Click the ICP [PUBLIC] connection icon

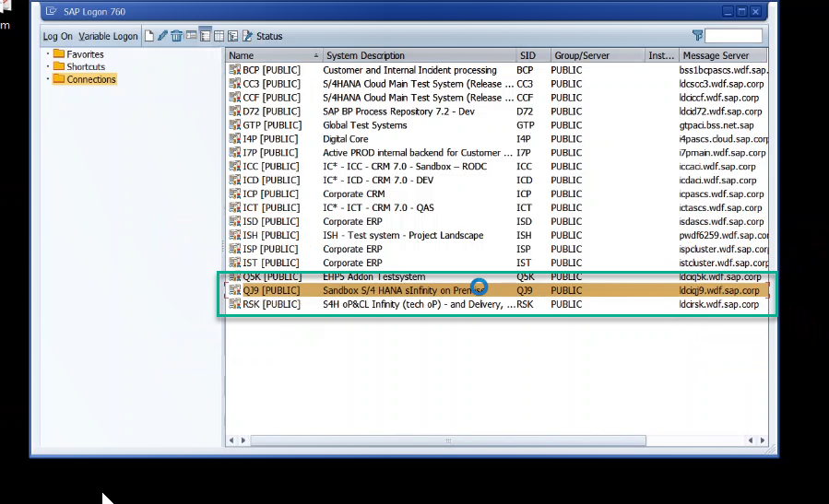[x=235, y=193]
